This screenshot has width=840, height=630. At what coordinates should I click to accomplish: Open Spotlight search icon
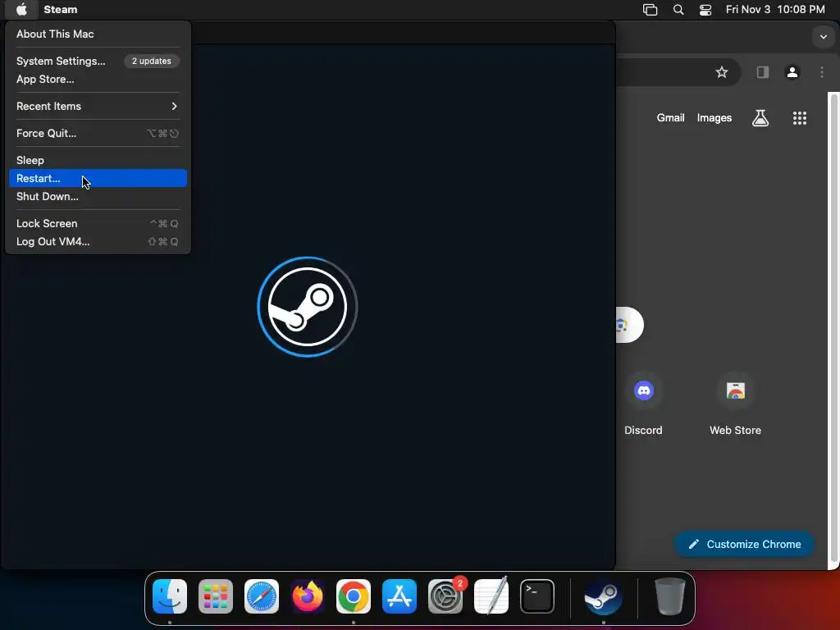tap(678, 9)
